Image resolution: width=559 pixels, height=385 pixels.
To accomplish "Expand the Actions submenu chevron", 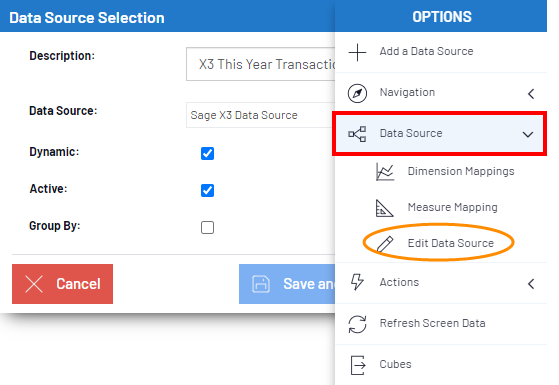I will coord(531,284).
